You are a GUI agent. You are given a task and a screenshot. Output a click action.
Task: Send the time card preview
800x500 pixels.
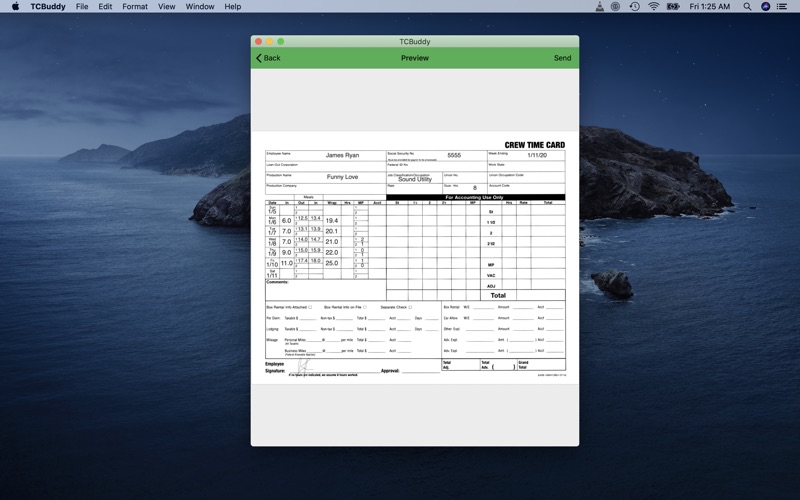click(x=562, y=58)
